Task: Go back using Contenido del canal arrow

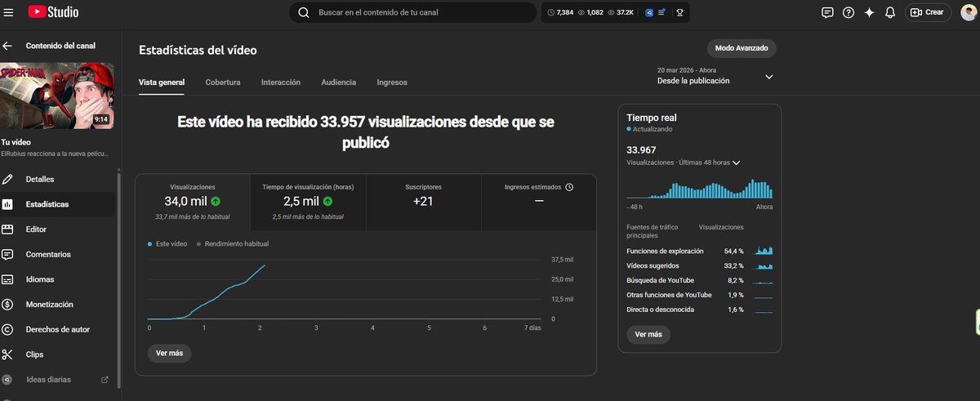Action: 8,47
